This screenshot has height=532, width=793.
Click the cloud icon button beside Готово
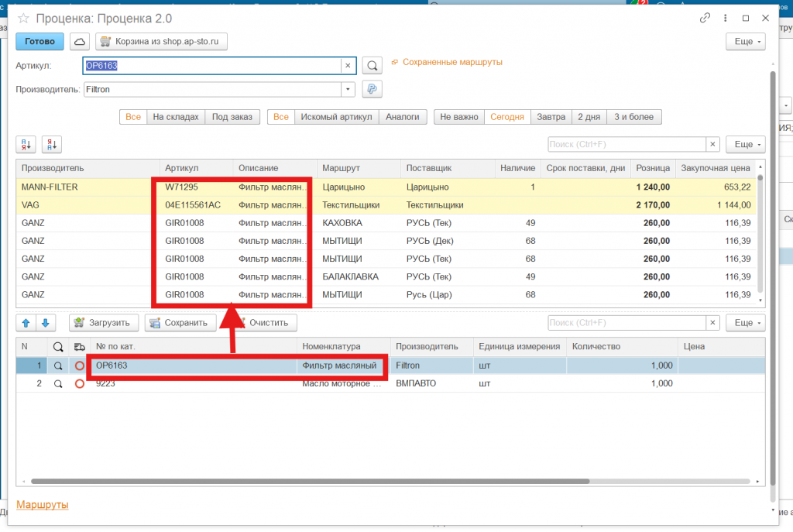click(80, 41)
